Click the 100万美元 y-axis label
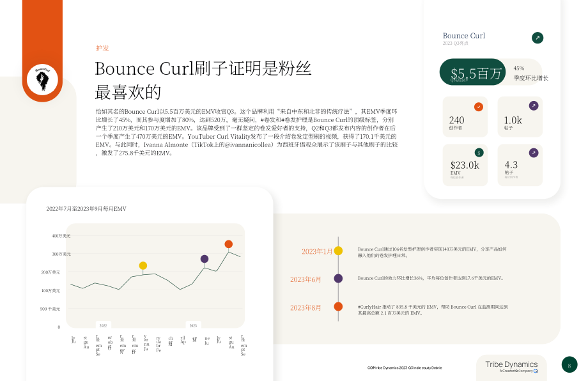Viewport: 588px width, 381px height. coord(50,291)
